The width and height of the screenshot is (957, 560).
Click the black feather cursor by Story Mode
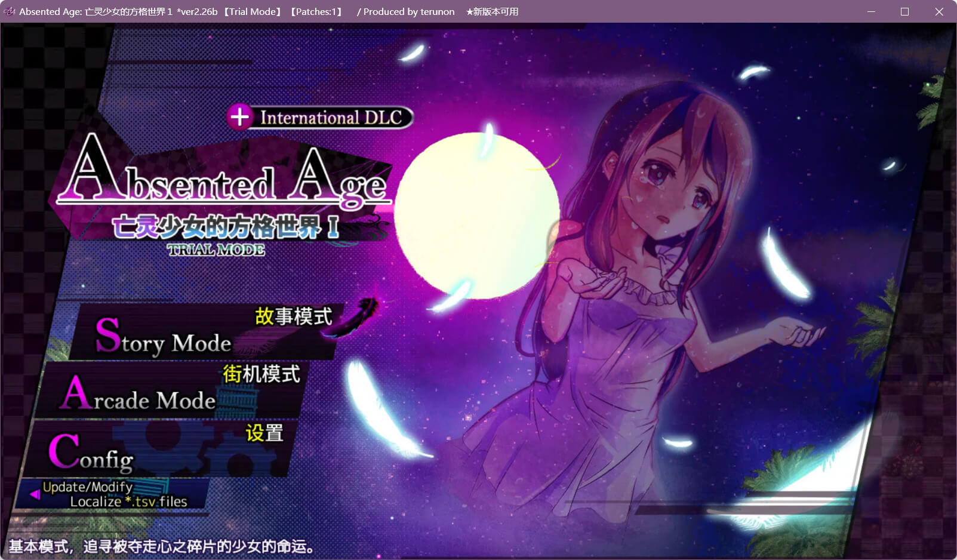(361, 312)
